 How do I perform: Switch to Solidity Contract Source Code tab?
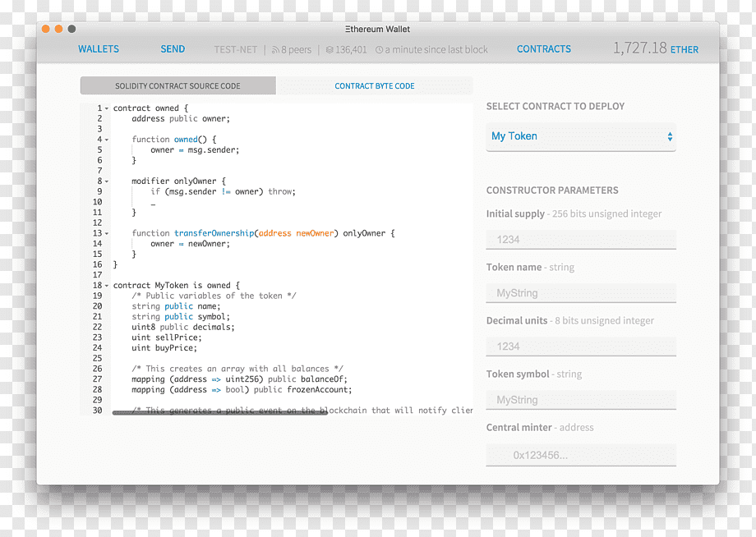tap(178, 85)
